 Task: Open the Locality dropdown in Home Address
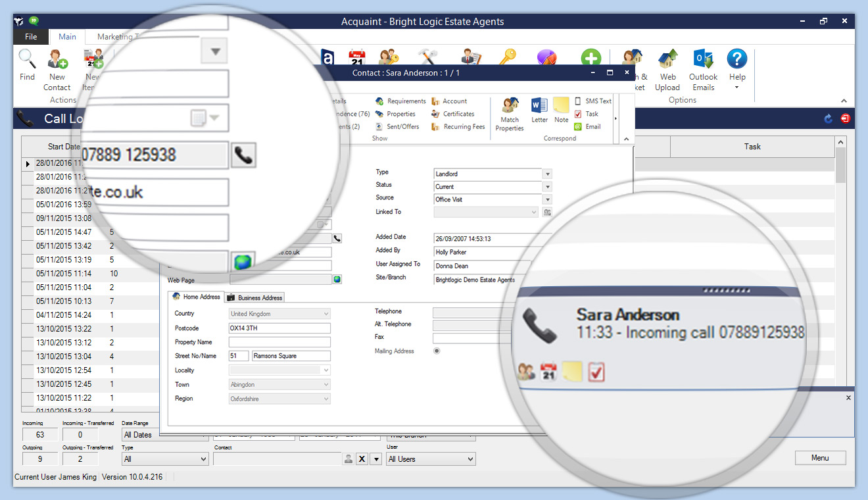coord(326,370)
